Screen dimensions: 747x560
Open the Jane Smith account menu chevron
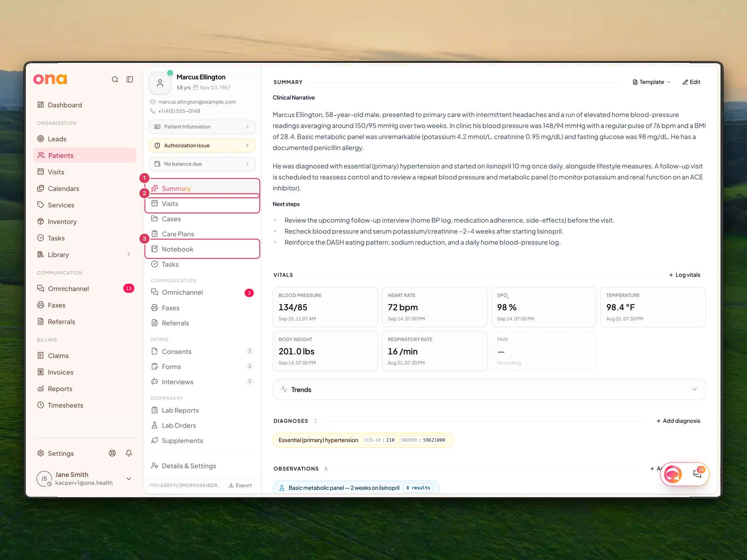tap(129, 479)
